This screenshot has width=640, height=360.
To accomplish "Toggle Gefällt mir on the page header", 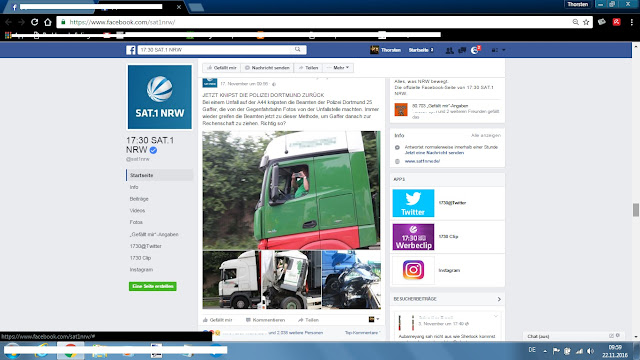I will coord(222,68).
